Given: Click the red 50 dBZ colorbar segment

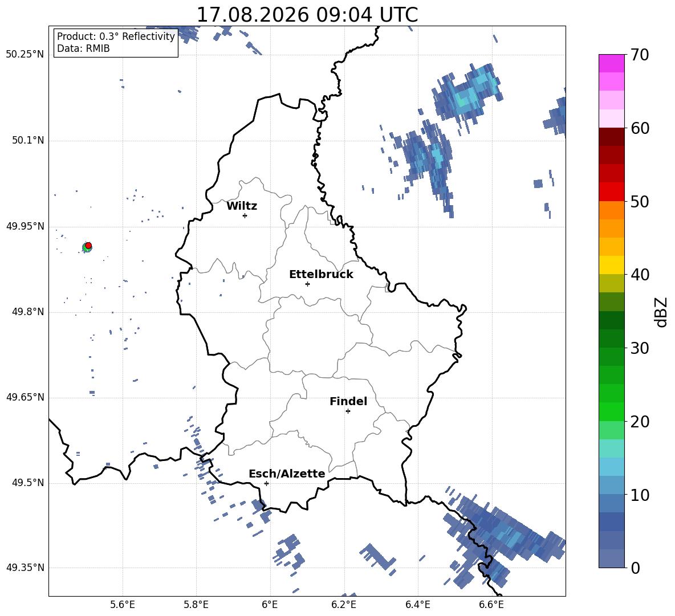Looking at the screenshot, I should click(x=611, y=192).
